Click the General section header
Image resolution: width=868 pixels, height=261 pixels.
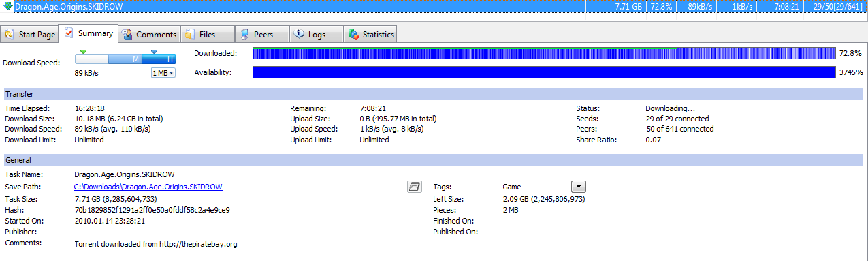pos(434,160)
